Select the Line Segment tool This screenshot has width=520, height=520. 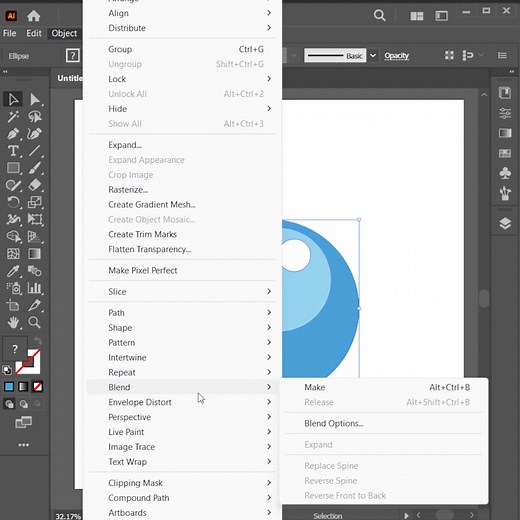[34, 151]
